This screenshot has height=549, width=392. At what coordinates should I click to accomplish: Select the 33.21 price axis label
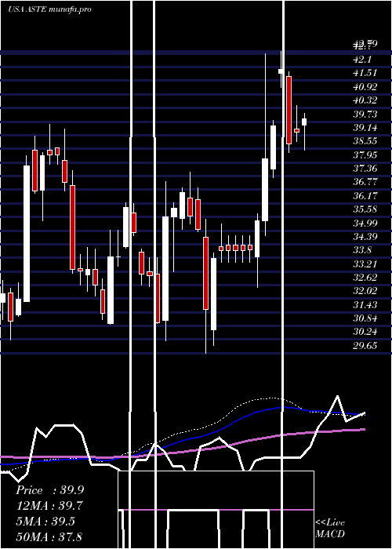[365, 264]
